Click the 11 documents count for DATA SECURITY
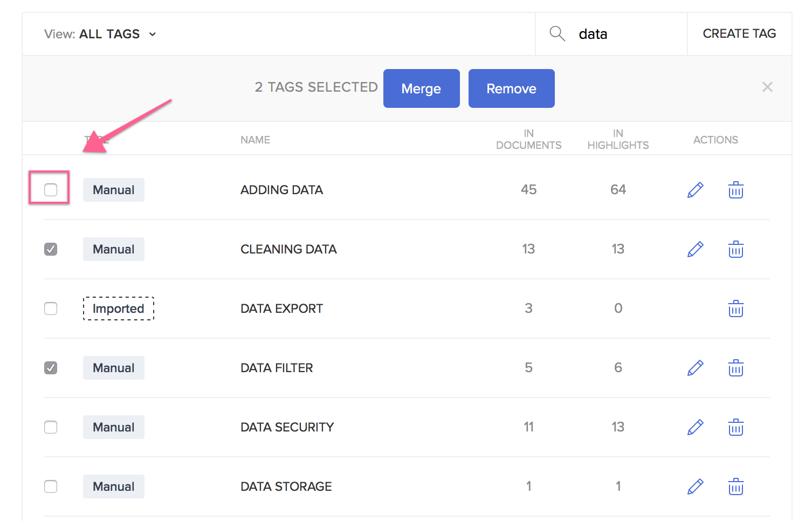Viewport: 812px width, 521px height. point(528,427)
